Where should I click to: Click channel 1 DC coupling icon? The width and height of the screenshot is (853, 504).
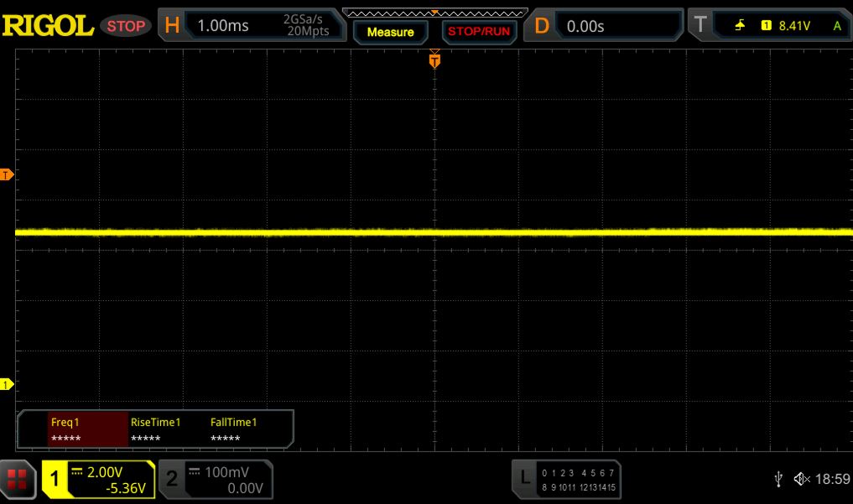point(76,471)
